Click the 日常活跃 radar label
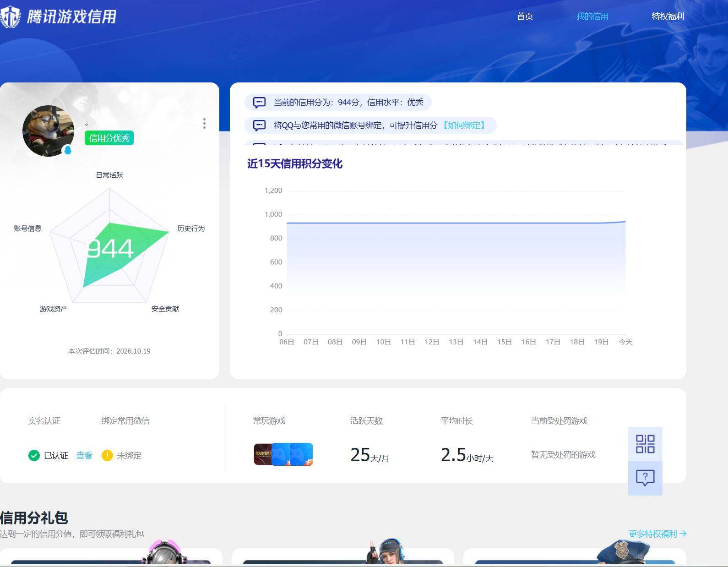728x567 pixels. (x=109, y=175)
